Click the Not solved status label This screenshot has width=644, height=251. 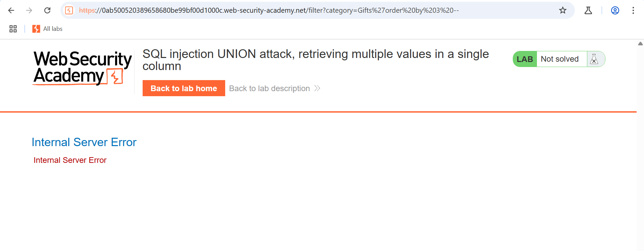[559, 59]
